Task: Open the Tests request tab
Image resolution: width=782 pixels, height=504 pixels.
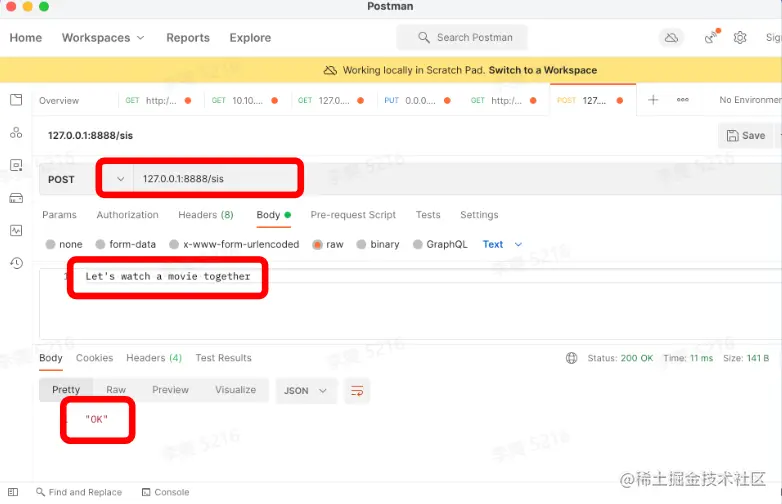Action: tap(428, 215)
